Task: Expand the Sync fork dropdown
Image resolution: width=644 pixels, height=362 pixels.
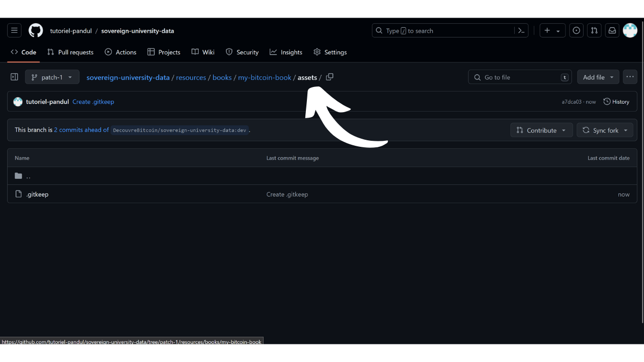Action: click(606, 130)
